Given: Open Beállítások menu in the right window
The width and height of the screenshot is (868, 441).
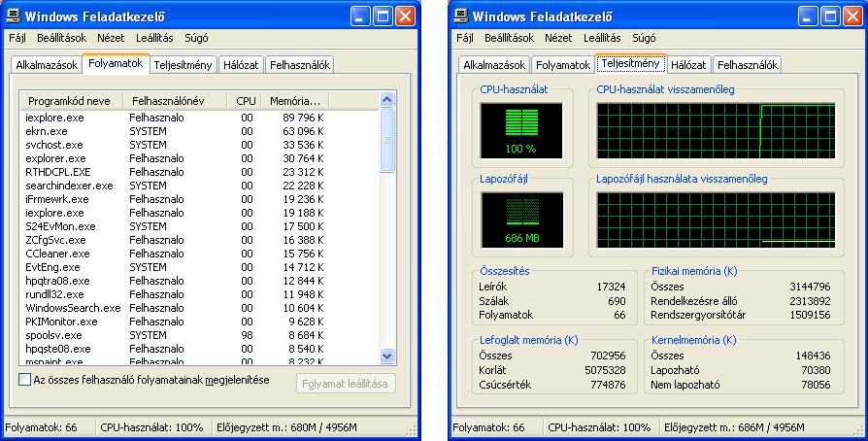Looking at the screenshot, I should [509, 38].
